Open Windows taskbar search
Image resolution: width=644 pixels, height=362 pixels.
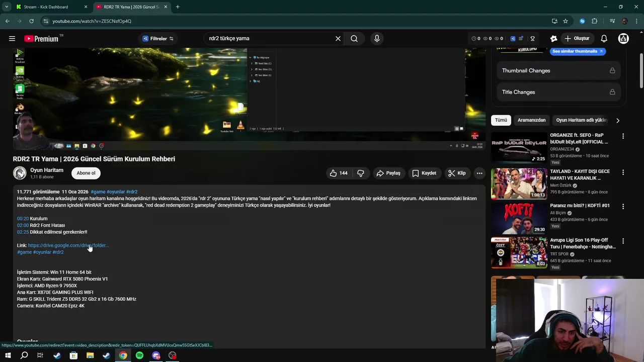click(x=24, y=355)
